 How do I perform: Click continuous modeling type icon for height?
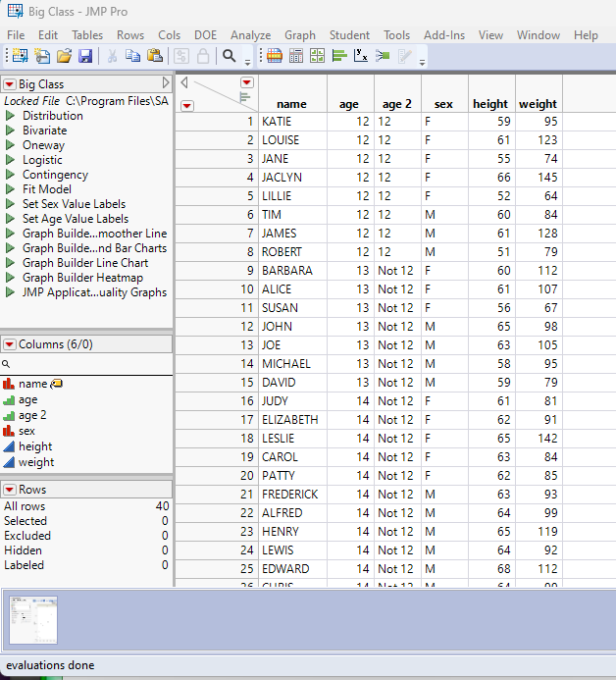click(9, 446)
